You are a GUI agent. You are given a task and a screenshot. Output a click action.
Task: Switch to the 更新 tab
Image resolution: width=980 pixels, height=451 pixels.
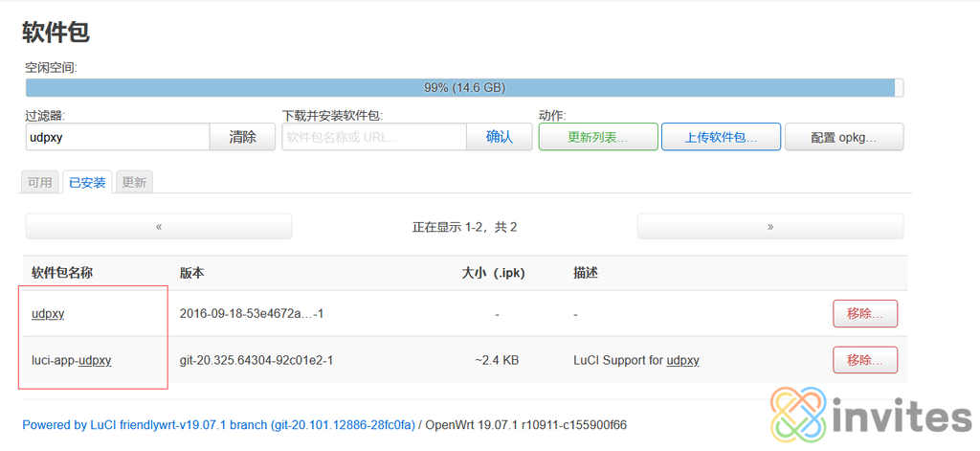point(134,183)
